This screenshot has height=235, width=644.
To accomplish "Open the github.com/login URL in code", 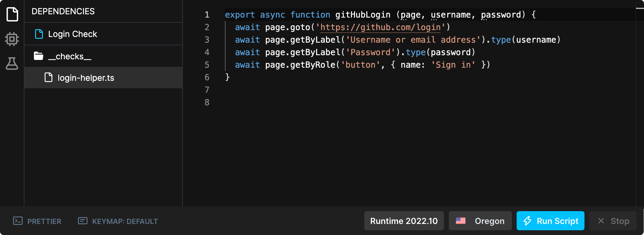I will coord(380,27).
